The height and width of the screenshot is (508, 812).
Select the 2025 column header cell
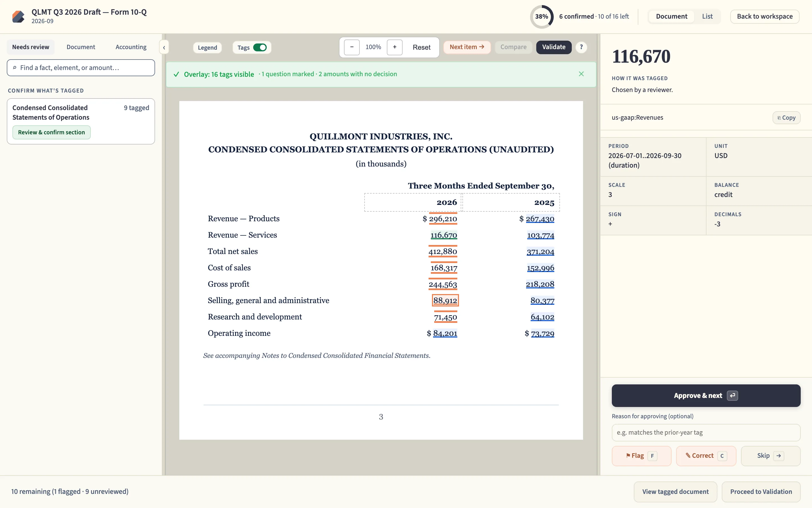click(511, 202)
